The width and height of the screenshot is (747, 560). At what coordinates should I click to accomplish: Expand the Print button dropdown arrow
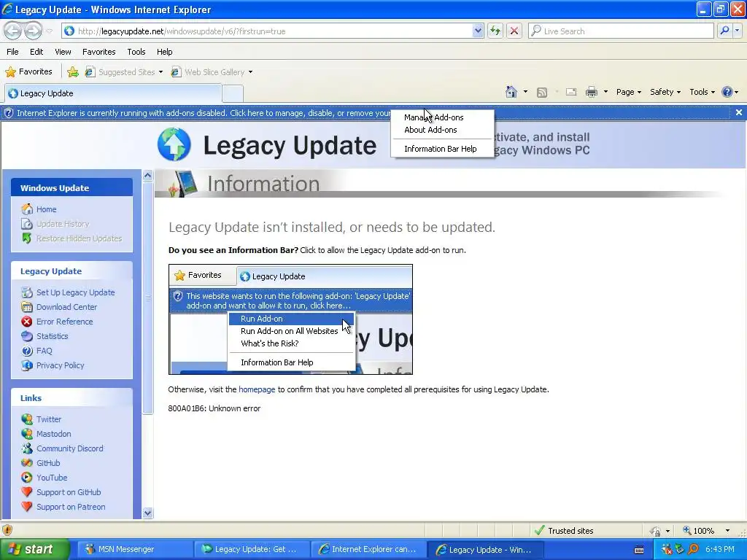coord(605,92)
